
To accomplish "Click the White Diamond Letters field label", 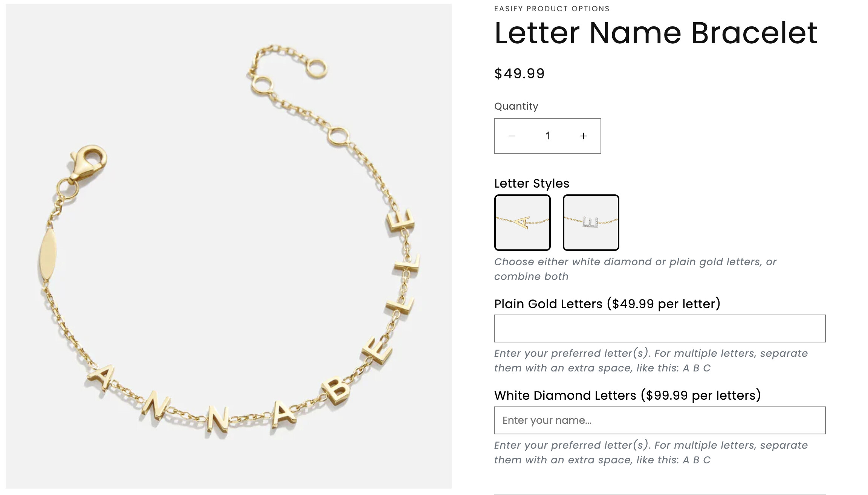I will click(627, 396).
